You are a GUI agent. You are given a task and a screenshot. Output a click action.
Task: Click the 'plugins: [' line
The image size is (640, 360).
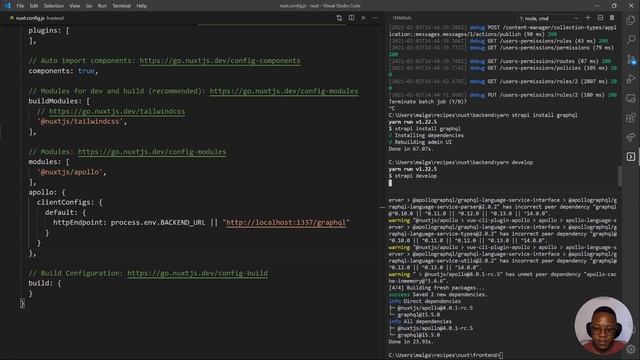pyautogui.click(x=49, y=30)
